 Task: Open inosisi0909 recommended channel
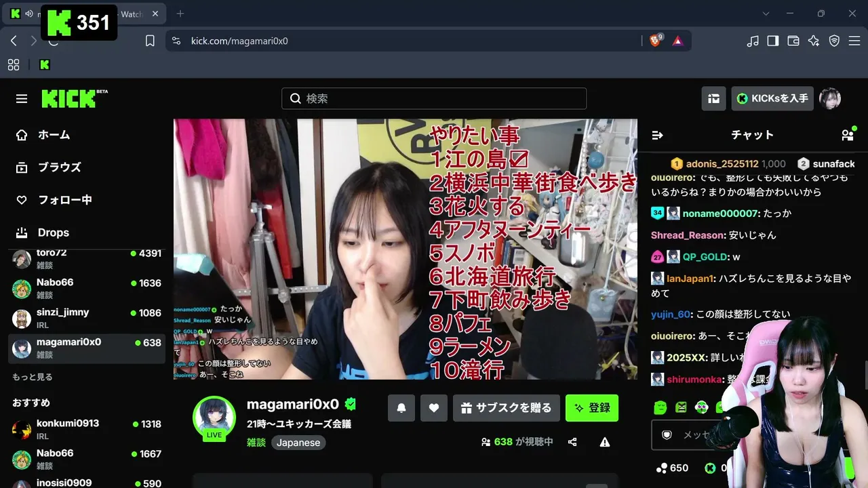87,482
